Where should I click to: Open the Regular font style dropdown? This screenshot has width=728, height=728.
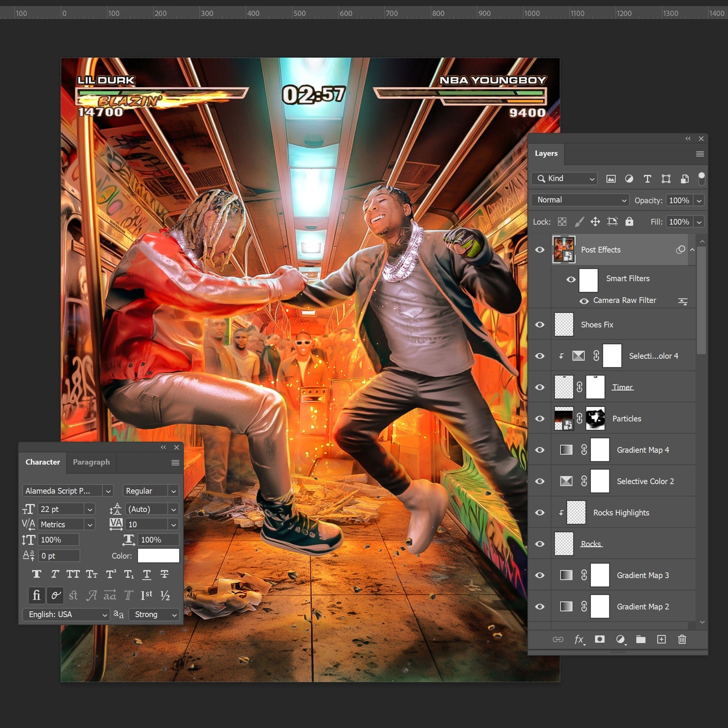pyautogui.click(x=173, y=491)
